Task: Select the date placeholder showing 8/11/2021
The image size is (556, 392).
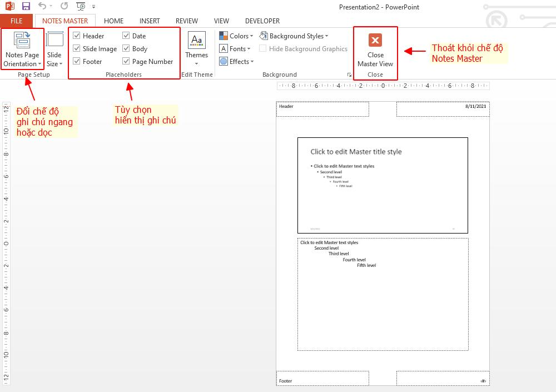Action: 443,110
